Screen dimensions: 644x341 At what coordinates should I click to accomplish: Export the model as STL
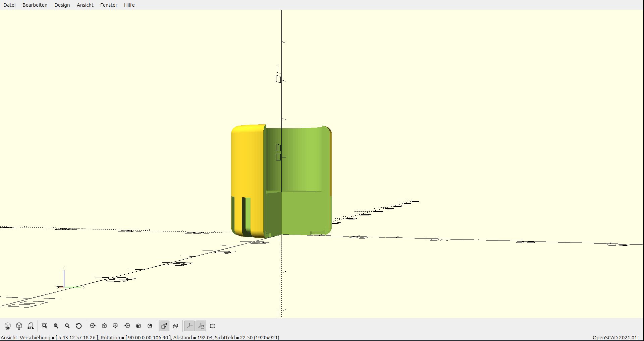(x=31, y=326)
